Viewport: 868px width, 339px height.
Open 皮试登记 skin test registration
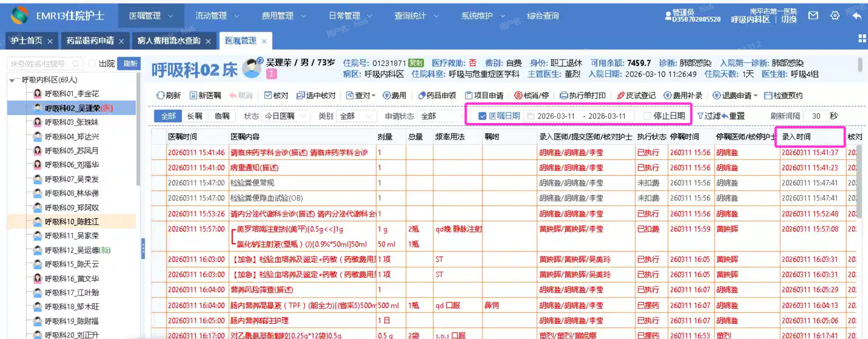coord(636,95)
